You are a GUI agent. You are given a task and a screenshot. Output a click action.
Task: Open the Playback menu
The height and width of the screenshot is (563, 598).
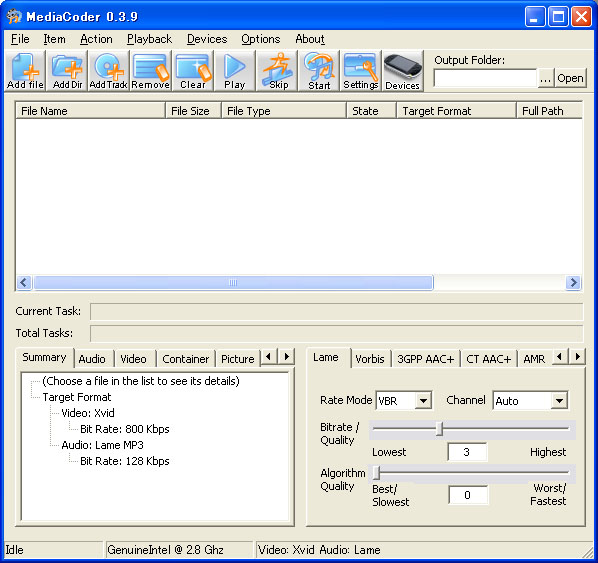[x=150, y=39]
